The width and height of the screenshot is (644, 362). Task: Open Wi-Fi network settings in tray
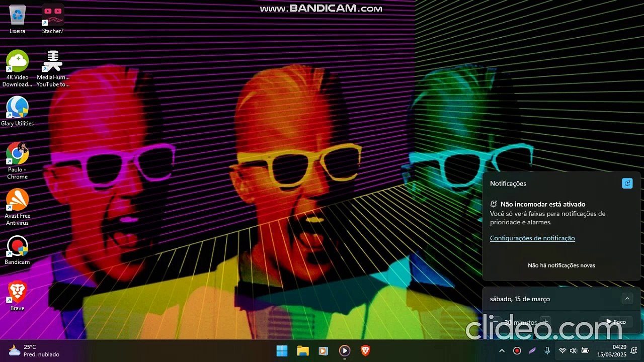[x=562, y=351]
